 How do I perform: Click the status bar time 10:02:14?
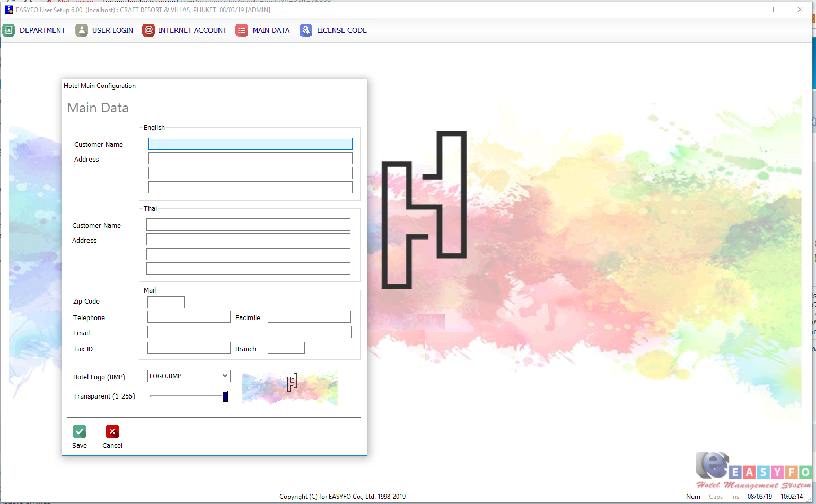pos(792,497)
